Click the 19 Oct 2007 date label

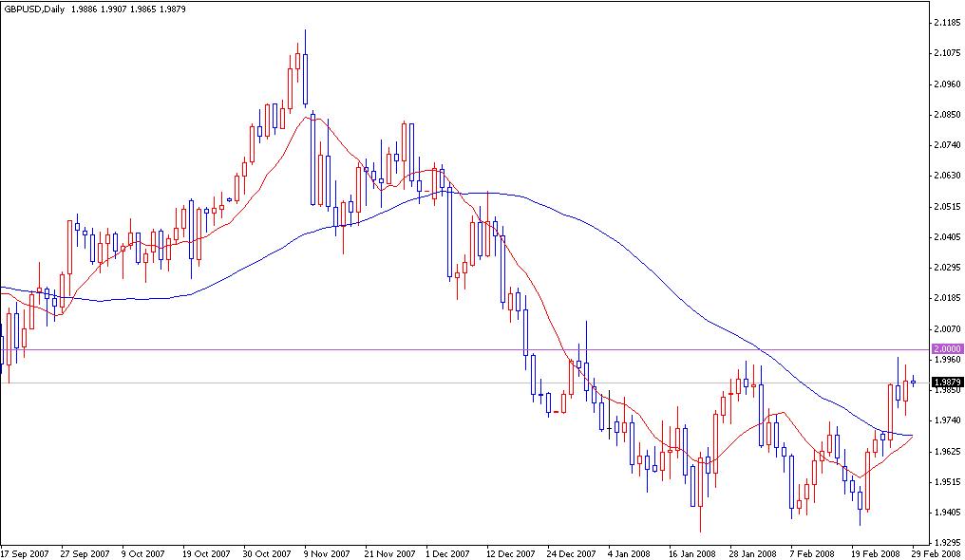pyautogui.click(x=206, y=554)
